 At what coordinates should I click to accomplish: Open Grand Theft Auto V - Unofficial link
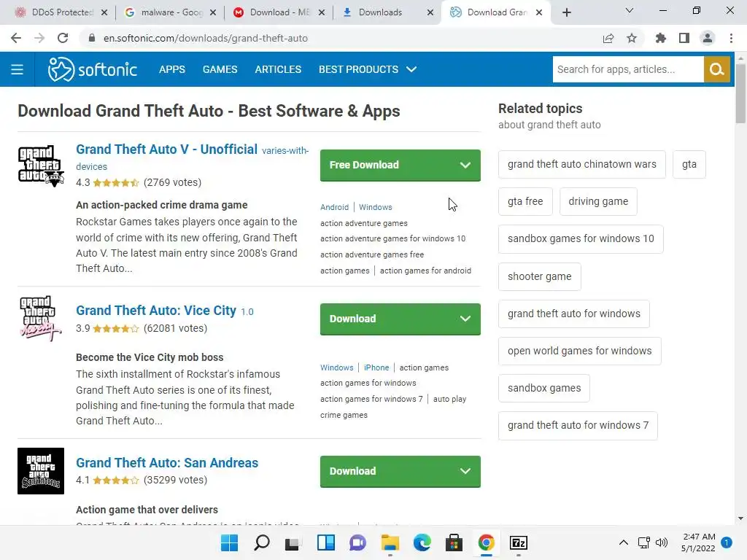tap(167, 149)
